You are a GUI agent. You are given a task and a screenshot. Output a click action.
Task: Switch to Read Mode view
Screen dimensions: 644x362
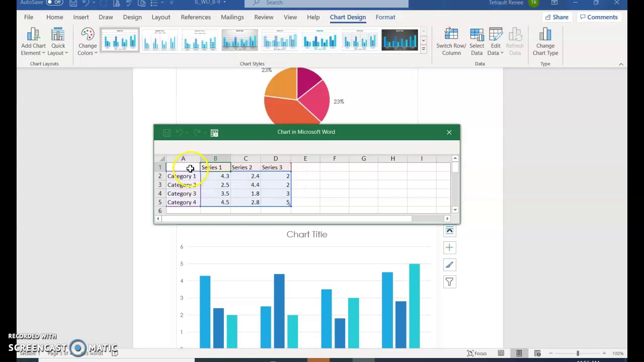click(x=501, y=353)
